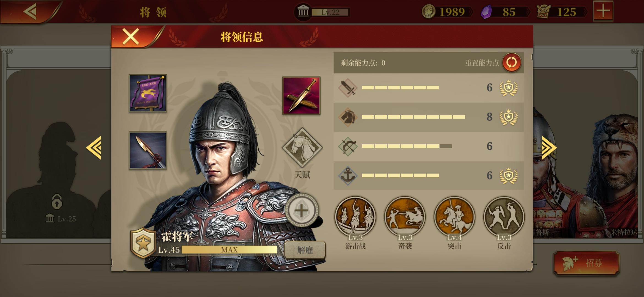Open the purple legion banner equipment slot
This screenshot has height=297, width=644.
pos(148,93)
